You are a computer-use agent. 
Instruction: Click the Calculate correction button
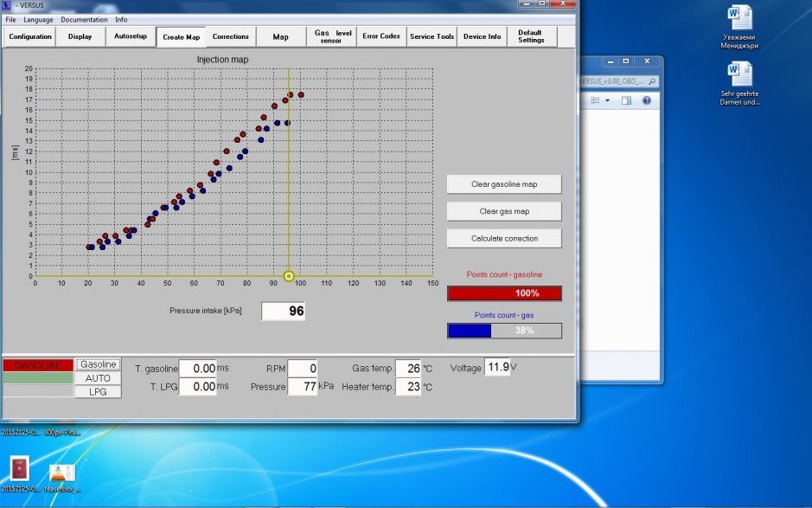(504, 238)
